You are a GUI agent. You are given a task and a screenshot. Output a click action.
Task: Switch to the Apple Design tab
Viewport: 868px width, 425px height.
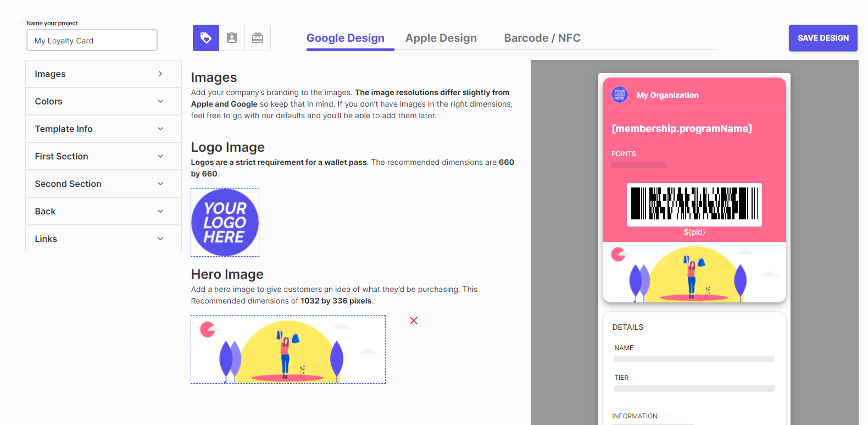[441, 38]
